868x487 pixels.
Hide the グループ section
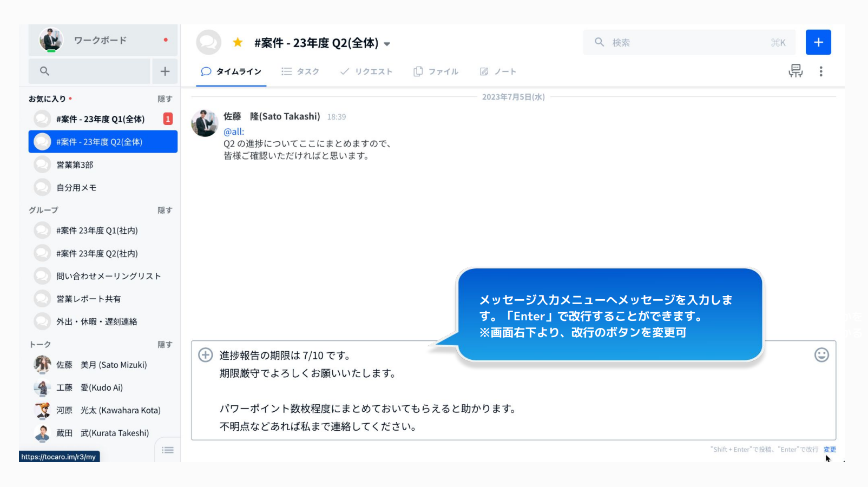click(x=165, y=210)
